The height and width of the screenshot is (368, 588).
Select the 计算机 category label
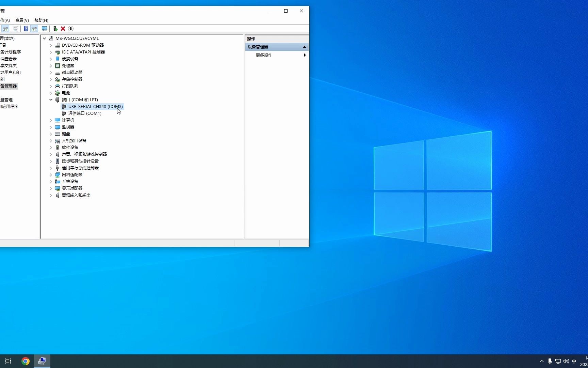coord(68,120)
